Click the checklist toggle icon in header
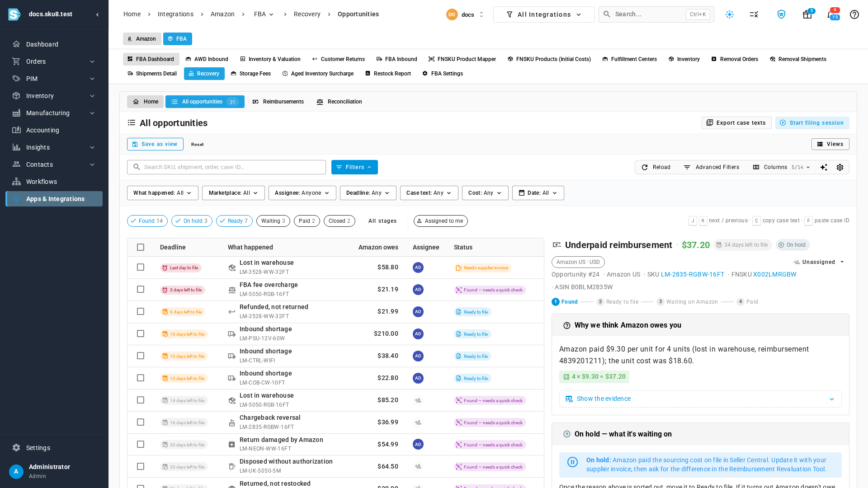Screen dimensions: 868x488 pos(754,14)
